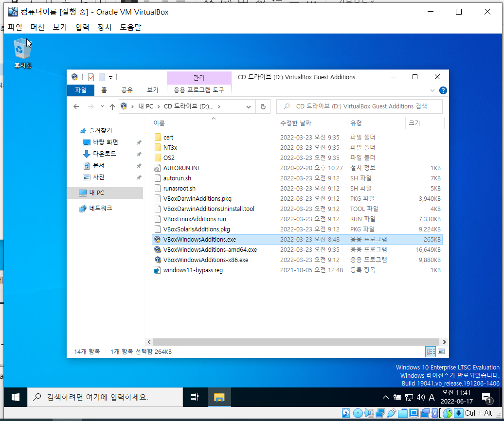The height and width of the screenshot is (421, 504).
Task: Open the Explorer 공유 ribbon tab
Action: pos(126,90)
